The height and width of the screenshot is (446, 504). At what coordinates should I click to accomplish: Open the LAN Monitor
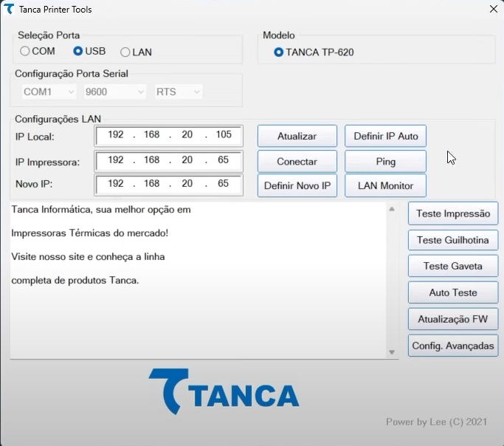385,185
